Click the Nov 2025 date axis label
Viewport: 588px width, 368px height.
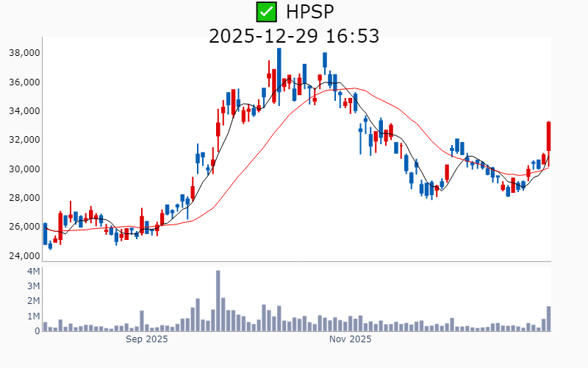coord(350,339)
